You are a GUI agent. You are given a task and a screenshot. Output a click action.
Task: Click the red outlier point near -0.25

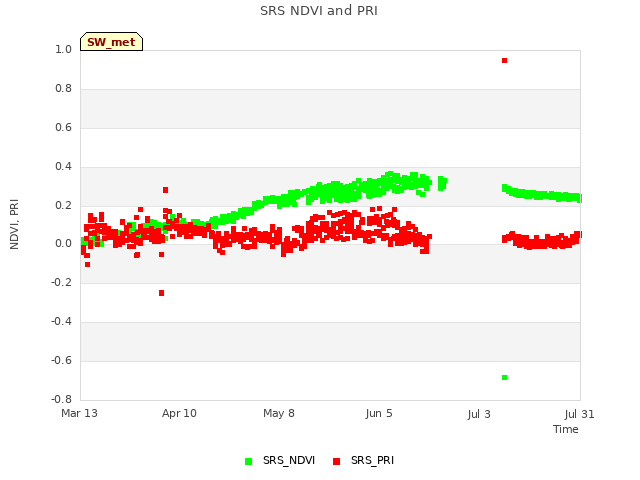[x=161, y=293]
